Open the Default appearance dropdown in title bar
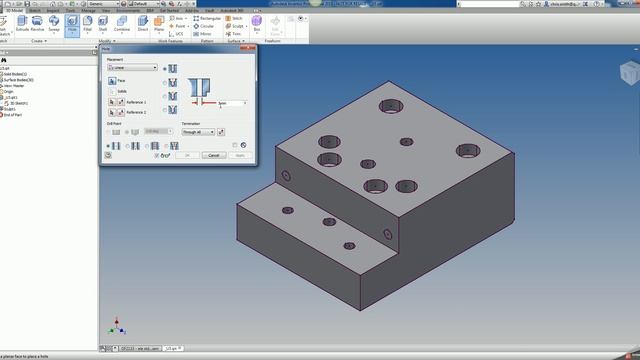The height and width of the screenshot is (360, 640). (143, 4)
